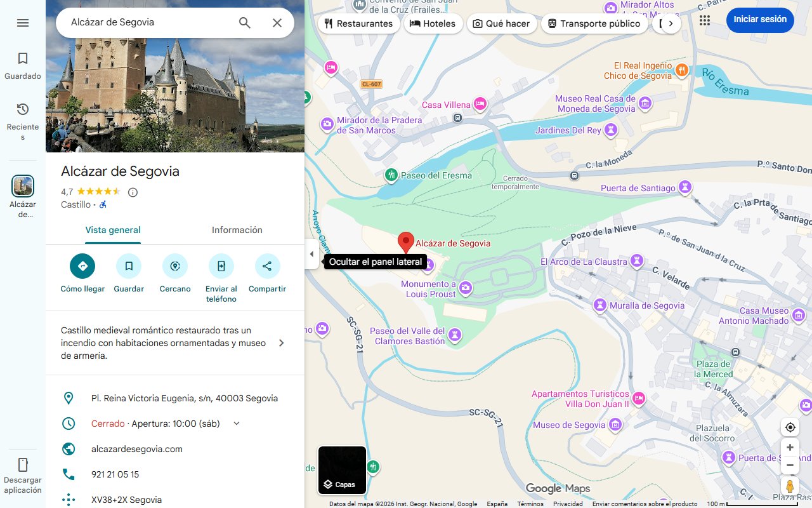Search nearby with the Cercano icon
Viewport: 812px width, 508px height.
pos(174,266)
